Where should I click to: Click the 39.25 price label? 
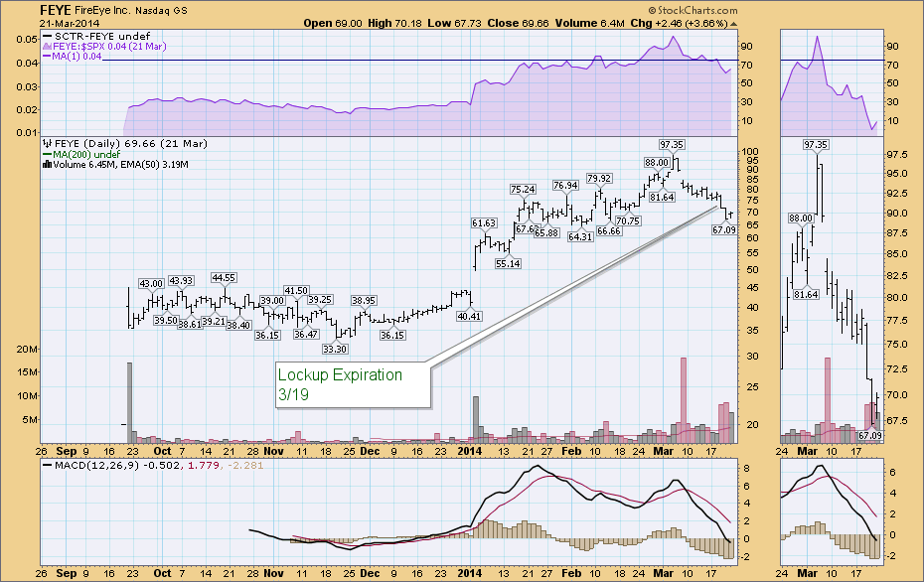(x=320, y=299)
